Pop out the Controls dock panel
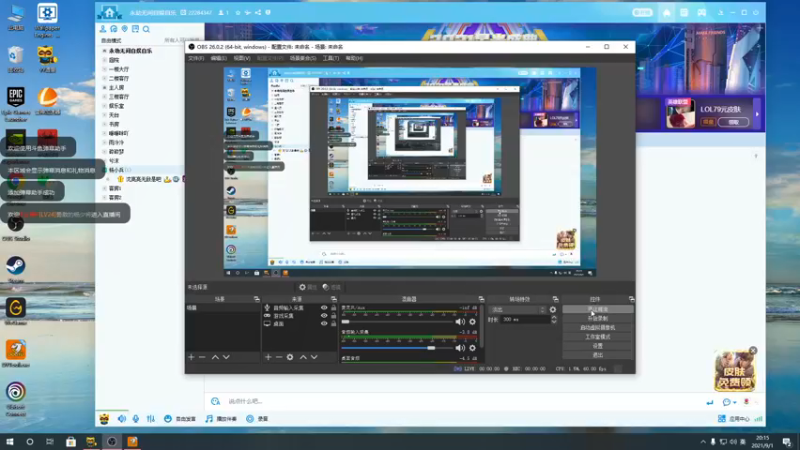Image resolution: width=800 pixels, height=450 pixels. click(x=632, y=299)
